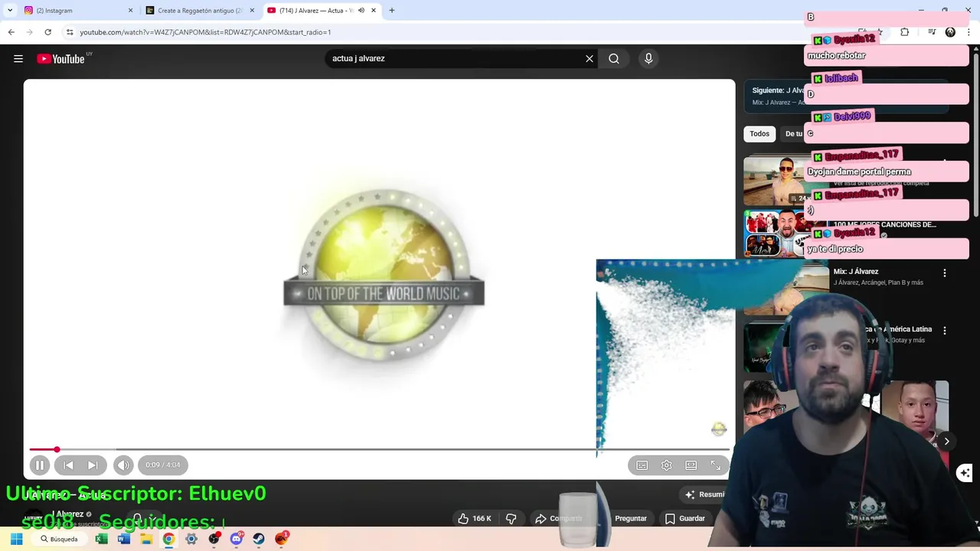The image size is (980, 551).
Task: View site information icon in address bar
Action: pyautogui.click(x=70, y=32)
